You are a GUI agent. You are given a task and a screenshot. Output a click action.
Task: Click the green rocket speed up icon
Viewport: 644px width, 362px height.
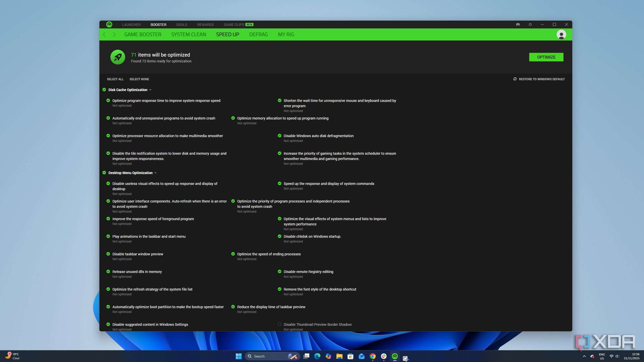[118, 57]
